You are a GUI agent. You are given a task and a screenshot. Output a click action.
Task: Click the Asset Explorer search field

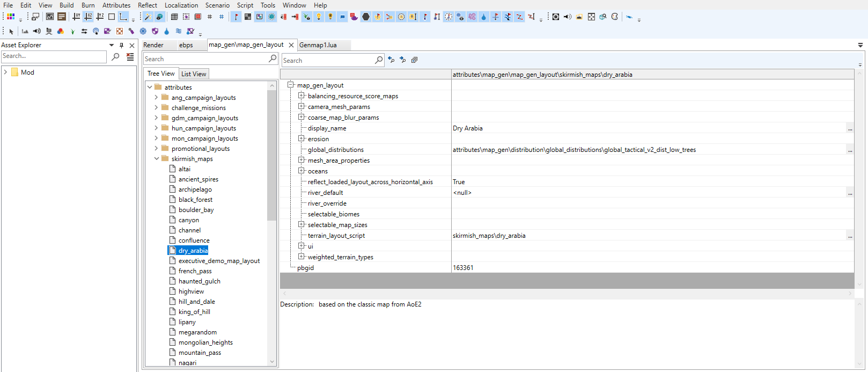[x=54, y=56]
